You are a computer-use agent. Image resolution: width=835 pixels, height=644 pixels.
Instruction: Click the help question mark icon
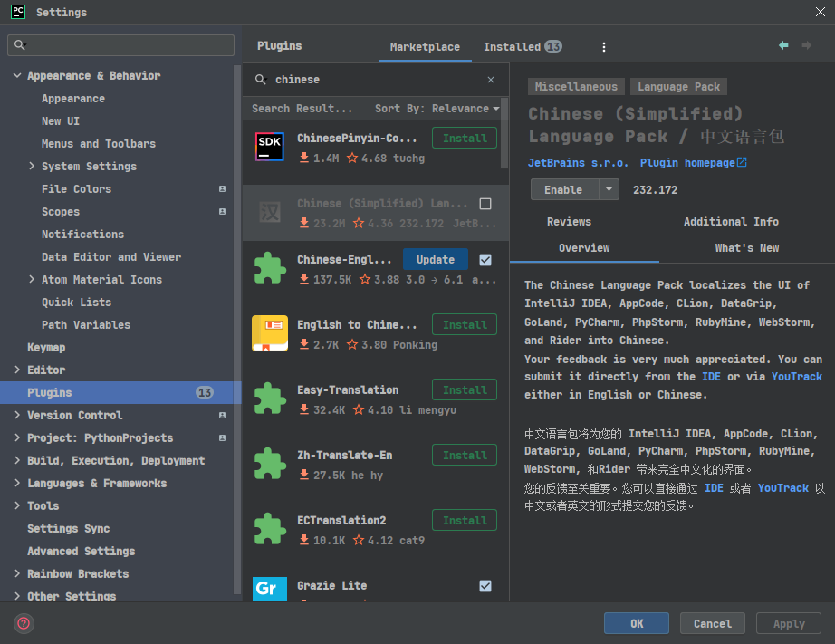tap(24, 623)
